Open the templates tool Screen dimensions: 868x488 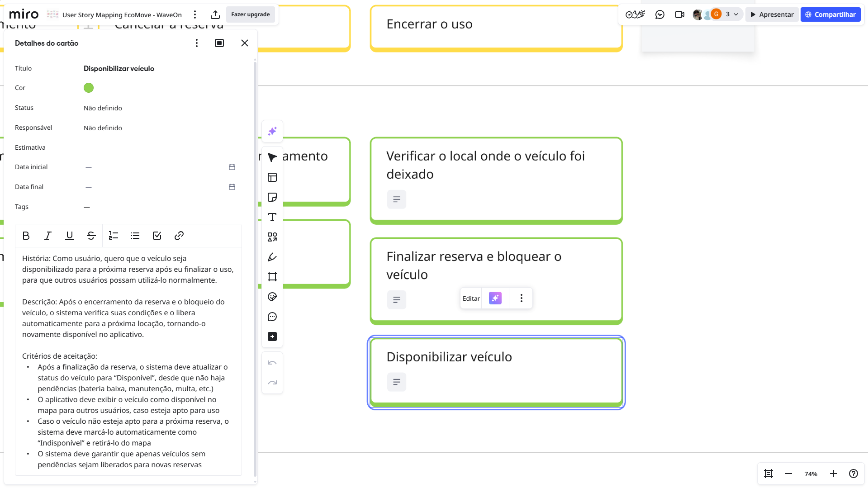(x=272, y=177)
